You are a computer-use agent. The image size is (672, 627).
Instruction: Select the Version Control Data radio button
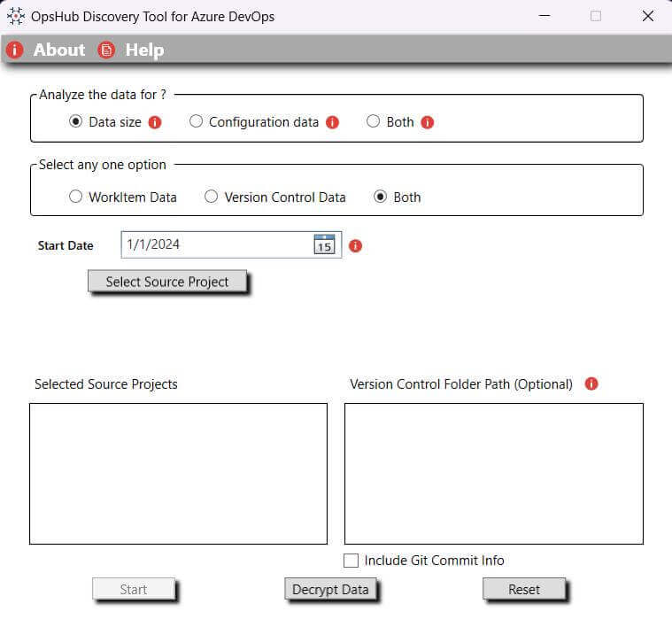click(211, 197)
